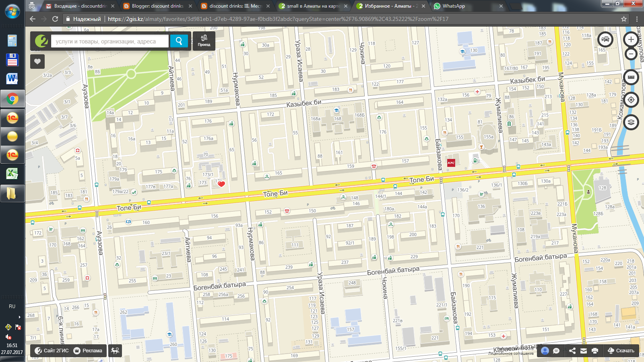Click the RU language indicator
Viewport: 644px width, 362px height.
(x=12, y=306)
